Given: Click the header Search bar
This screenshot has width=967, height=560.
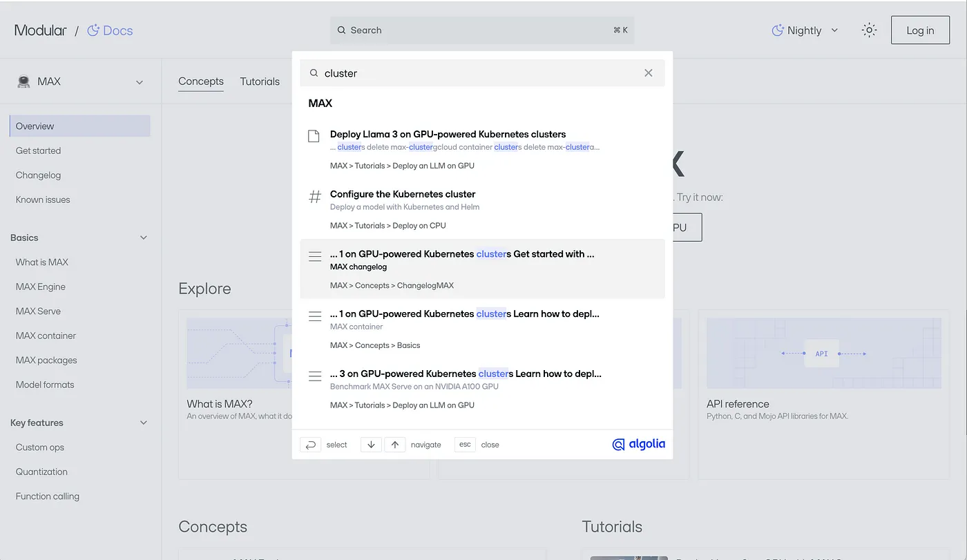Looking at the screenshot, I should pos(482,30).
